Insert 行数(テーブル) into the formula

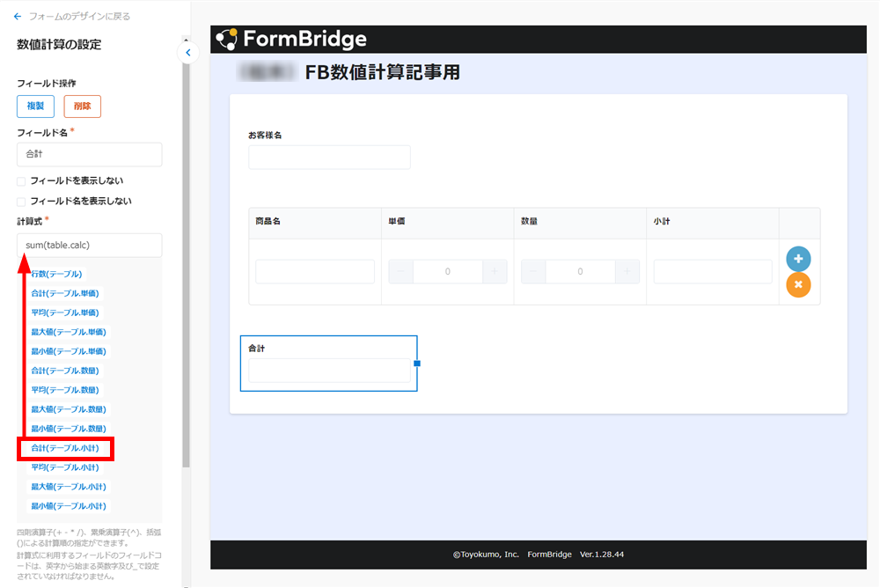click(56, 274)
